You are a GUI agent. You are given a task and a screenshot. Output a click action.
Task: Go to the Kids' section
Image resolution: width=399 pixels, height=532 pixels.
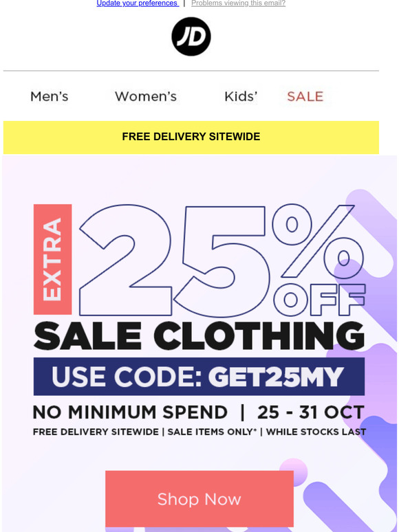pyautogui.click(x=241, y=96)
